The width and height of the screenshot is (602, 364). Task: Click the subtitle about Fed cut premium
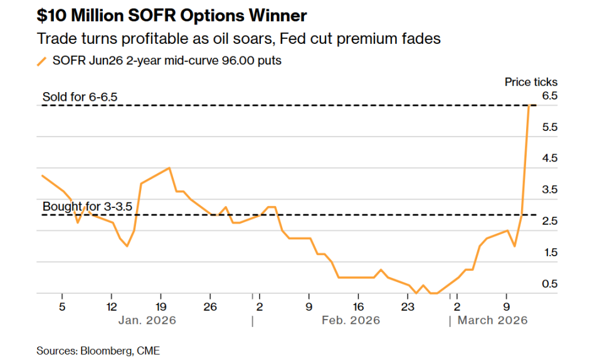[239, 38]
